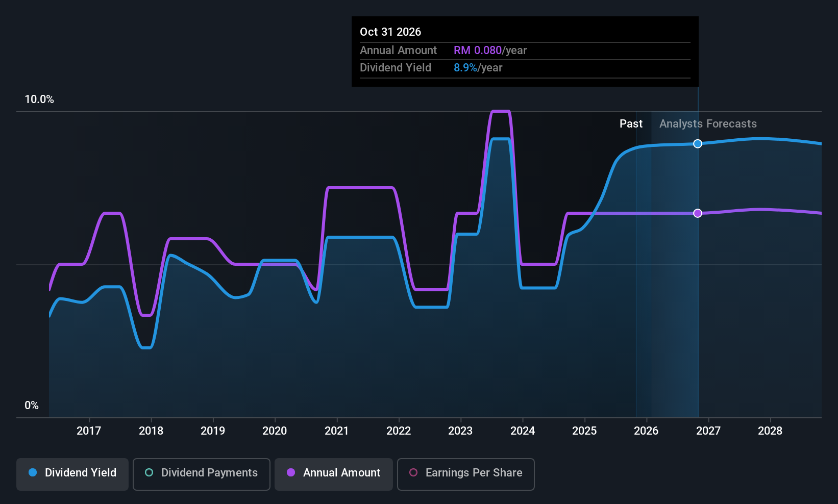Toggle the Annual Amount series

click(334, 474)
